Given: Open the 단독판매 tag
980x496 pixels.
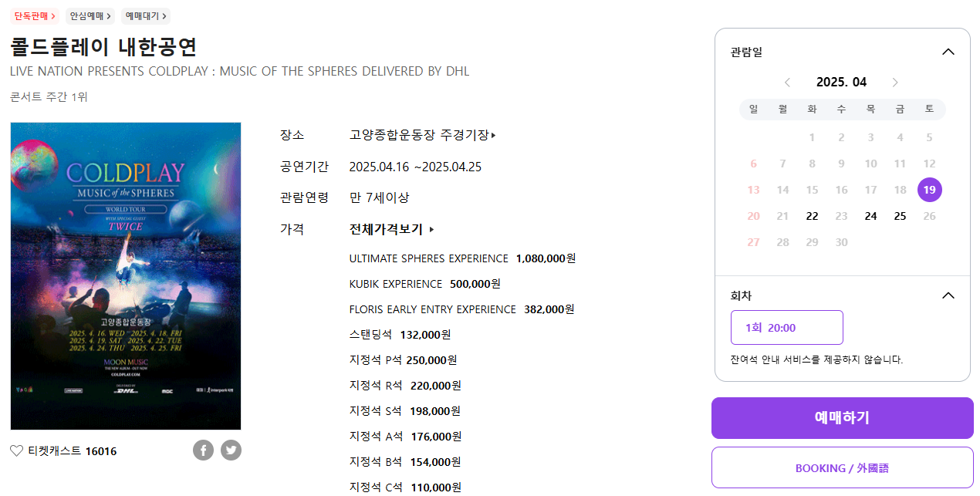Looking at the screenshot, I should [35, 15].
